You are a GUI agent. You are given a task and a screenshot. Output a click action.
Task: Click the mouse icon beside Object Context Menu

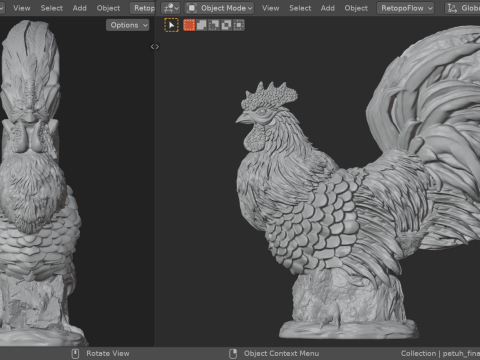click(233, 353)
